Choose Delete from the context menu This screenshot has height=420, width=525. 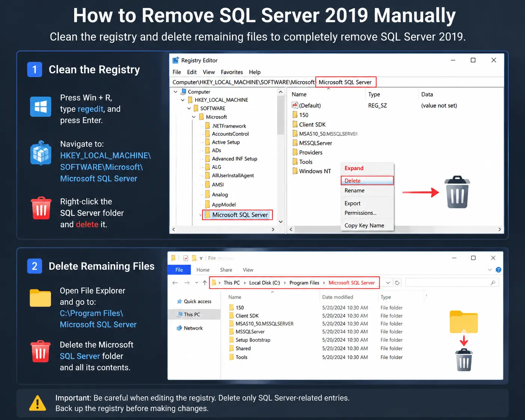367,181
